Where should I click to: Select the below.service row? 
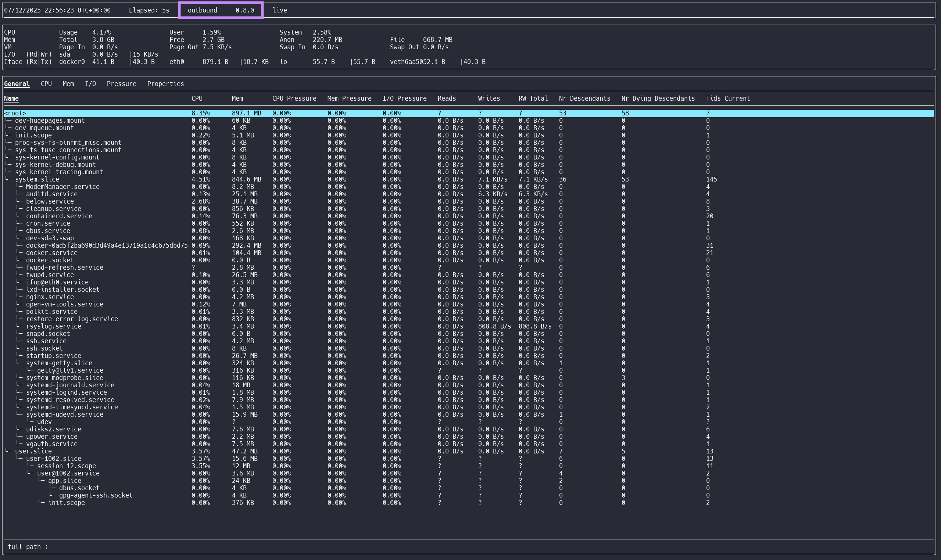[x=50, y=201]
